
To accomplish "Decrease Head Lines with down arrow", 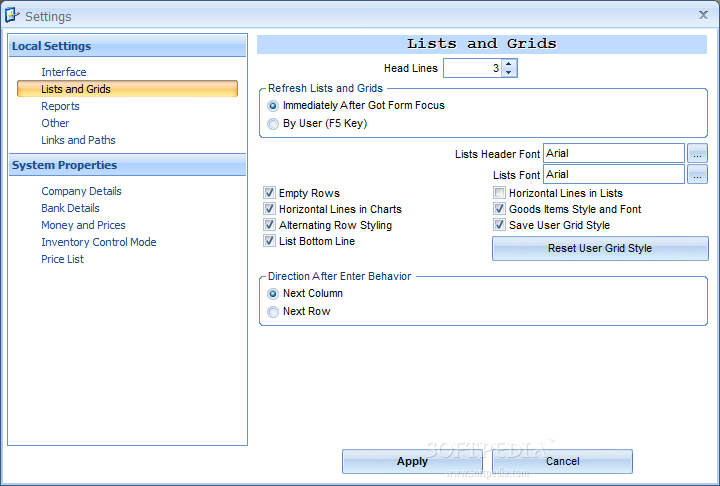I will (x=509, y=73).
